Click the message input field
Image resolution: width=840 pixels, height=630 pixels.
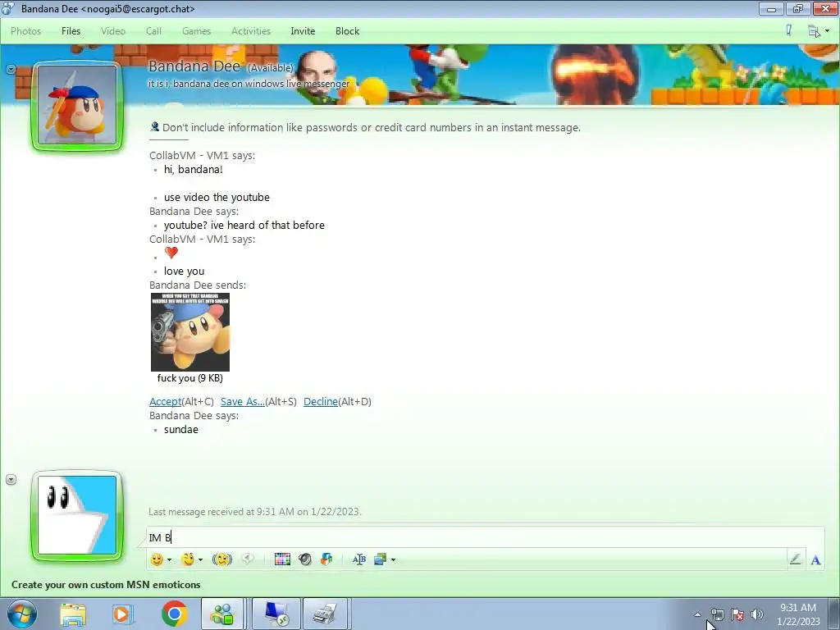pos(485,537)
